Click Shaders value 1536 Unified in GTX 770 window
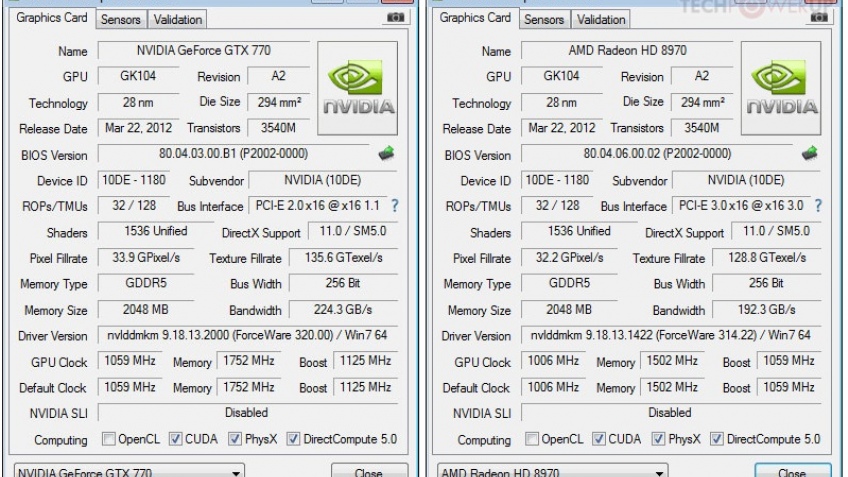The image size is (848, 477). pyautogui.click(x=156, y=231)
